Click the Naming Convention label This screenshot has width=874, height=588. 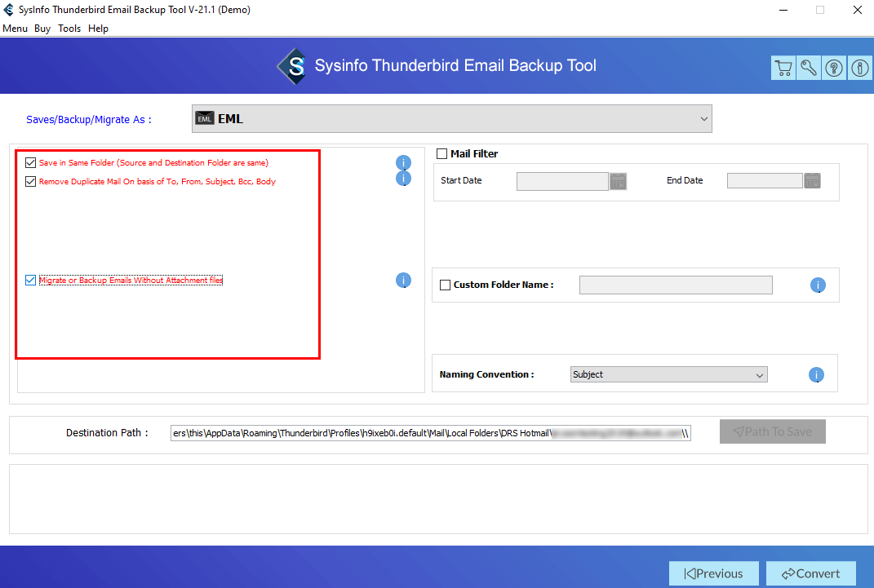486,375
